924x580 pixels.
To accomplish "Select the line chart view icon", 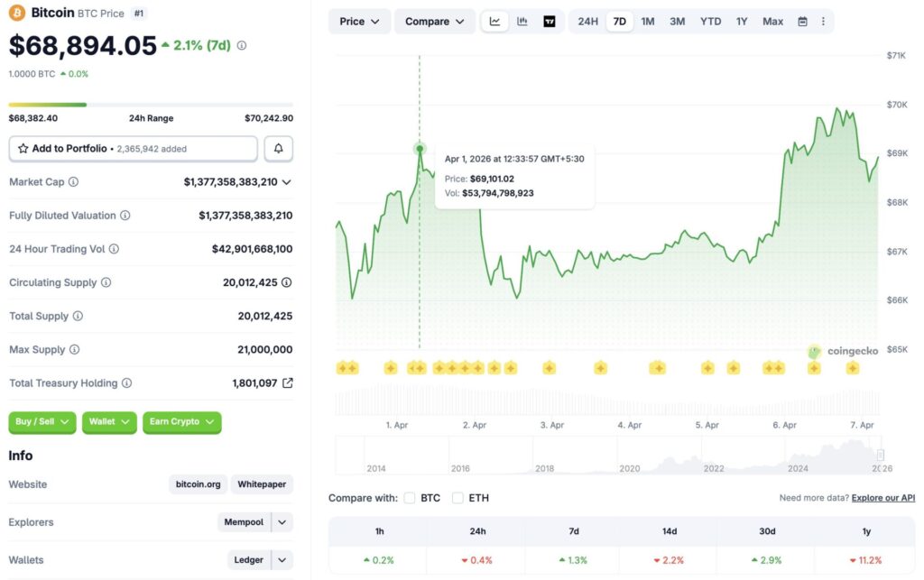I will tap(494, 21).
